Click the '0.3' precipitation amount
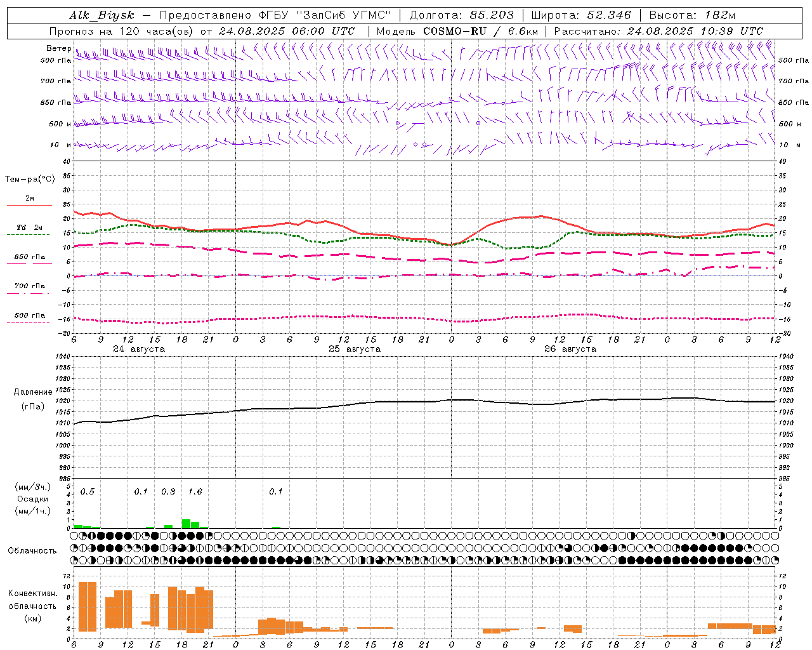This screenshot has height=650, width=812. (168, 492)
